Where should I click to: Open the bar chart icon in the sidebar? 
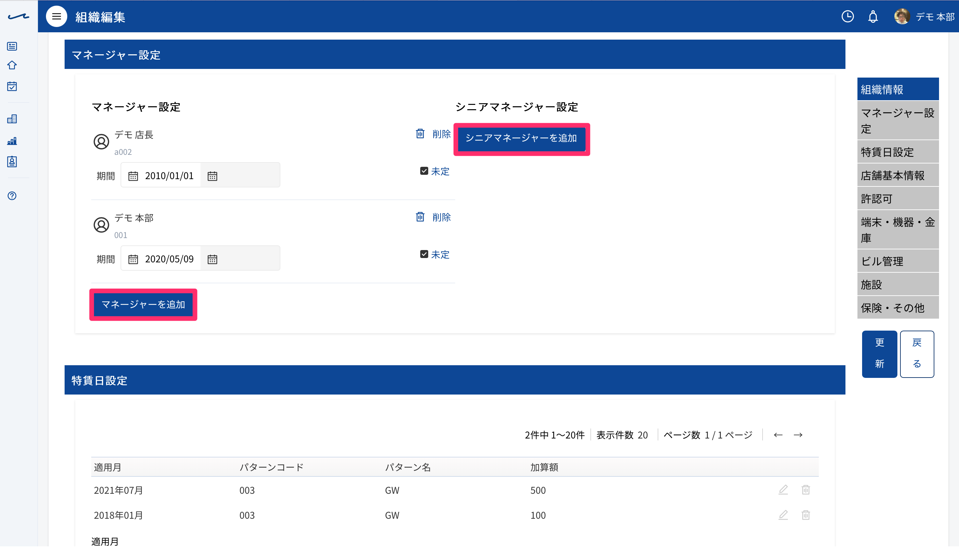tap(12, 141)
